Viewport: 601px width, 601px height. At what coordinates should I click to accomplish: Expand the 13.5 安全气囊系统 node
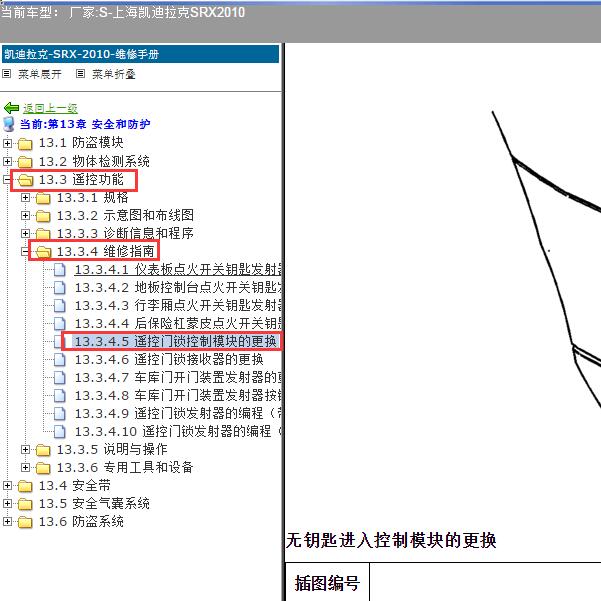pyautogui.click(x=7, y=504)
